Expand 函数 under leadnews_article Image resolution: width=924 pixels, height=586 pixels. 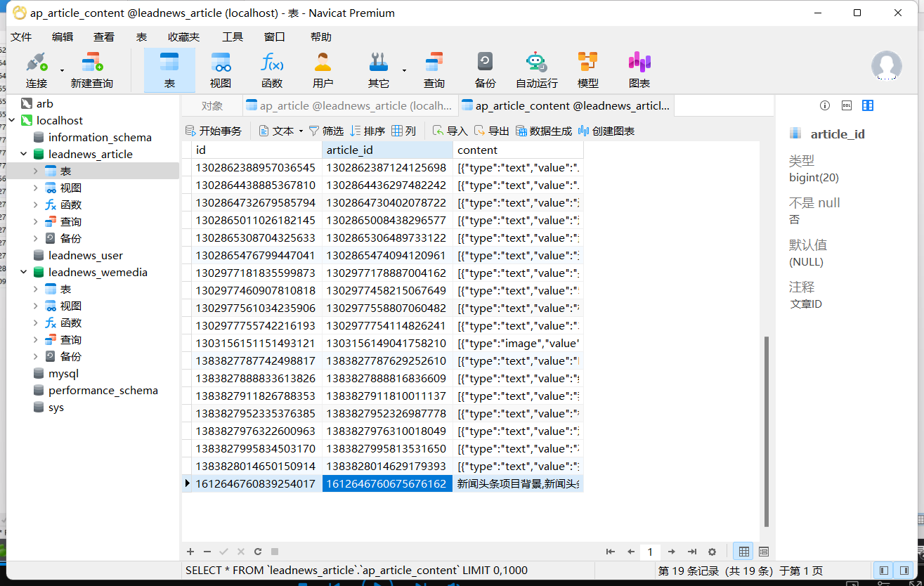click(x=36, y=204)
